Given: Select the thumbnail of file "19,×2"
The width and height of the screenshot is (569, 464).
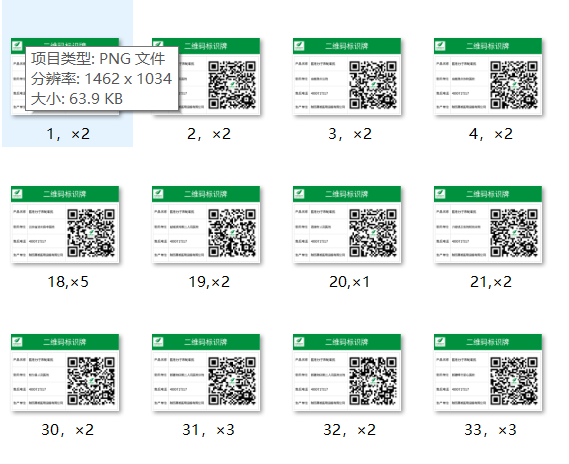Looking at the screenshot, I should click(206, 225).
